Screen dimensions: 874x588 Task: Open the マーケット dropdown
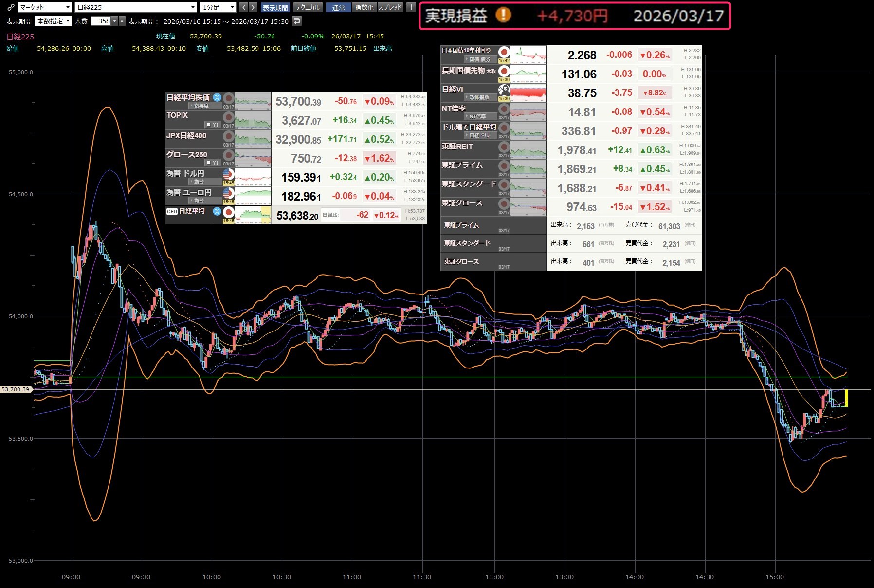pos(45,7)
